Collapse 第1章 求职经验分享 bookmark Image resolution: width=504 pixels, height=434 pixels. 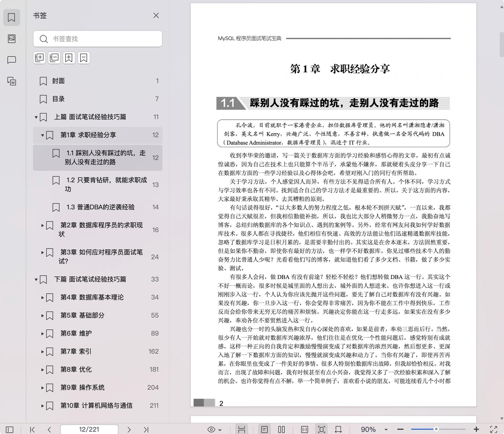pyautogui.click(x=42, y=135)
